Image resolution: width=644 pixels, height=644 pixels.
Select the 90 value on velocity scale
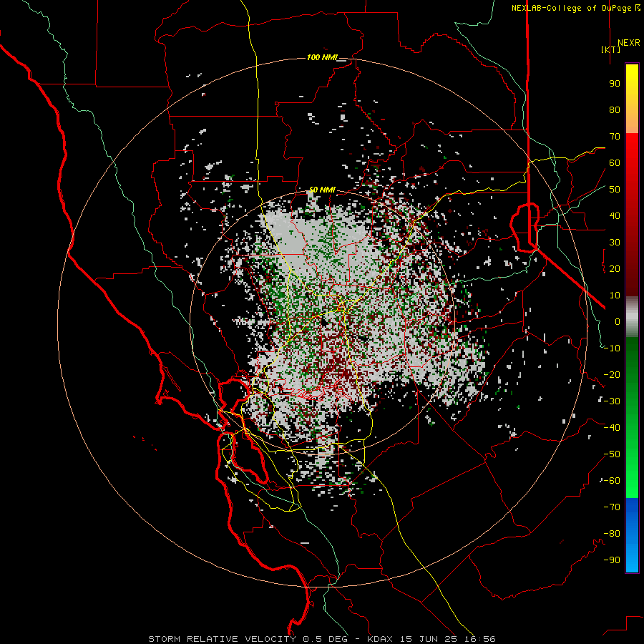point(615,84)
